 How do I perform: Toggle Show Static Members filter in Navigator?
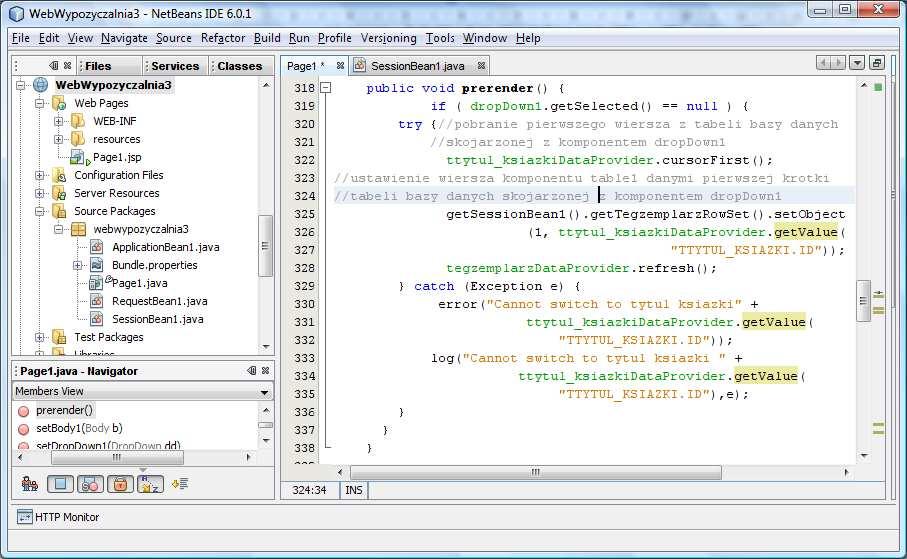point(90,484)
